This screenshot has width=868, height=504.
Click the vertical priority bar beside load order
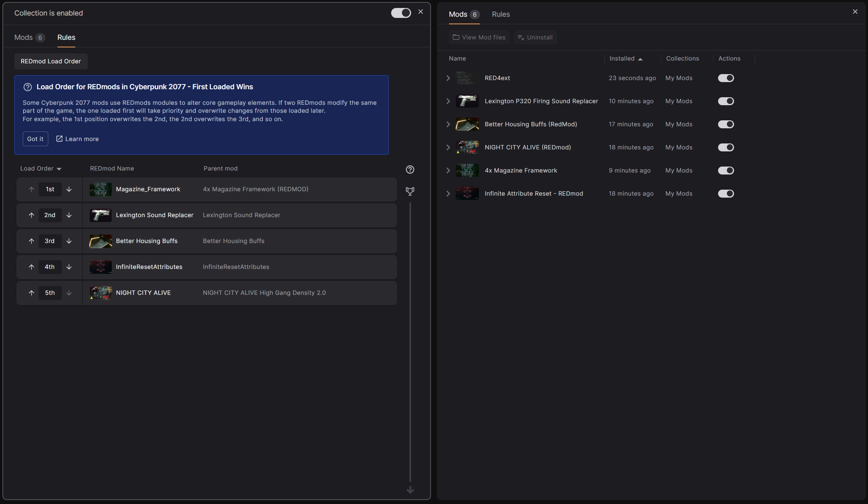410,342
